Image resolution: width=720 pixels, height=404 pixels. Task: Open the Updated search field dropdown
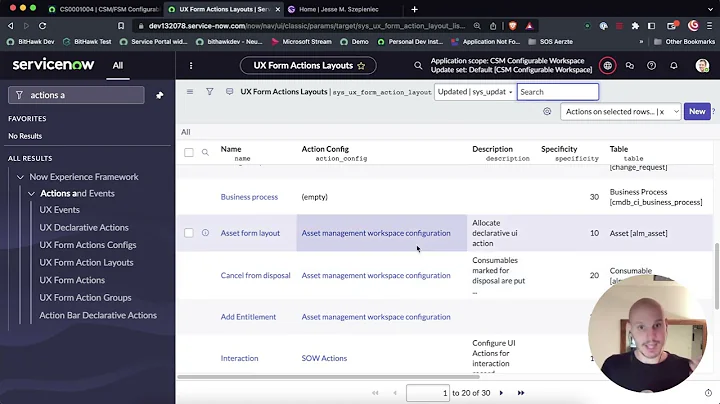(475, 92)
